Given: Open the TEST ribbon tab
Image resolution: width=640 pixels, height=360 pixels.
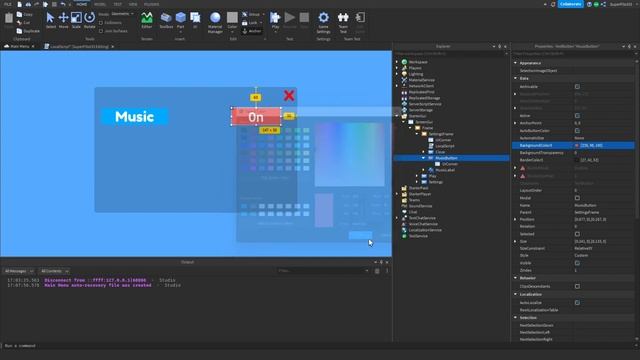Looking at the screenshot, I should (118, 4).
